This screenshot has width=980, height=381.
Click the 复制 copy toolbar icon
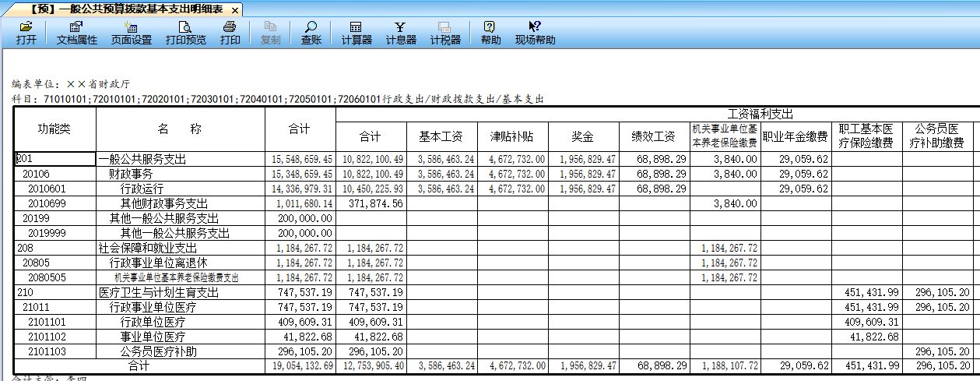tap(270, 33)
